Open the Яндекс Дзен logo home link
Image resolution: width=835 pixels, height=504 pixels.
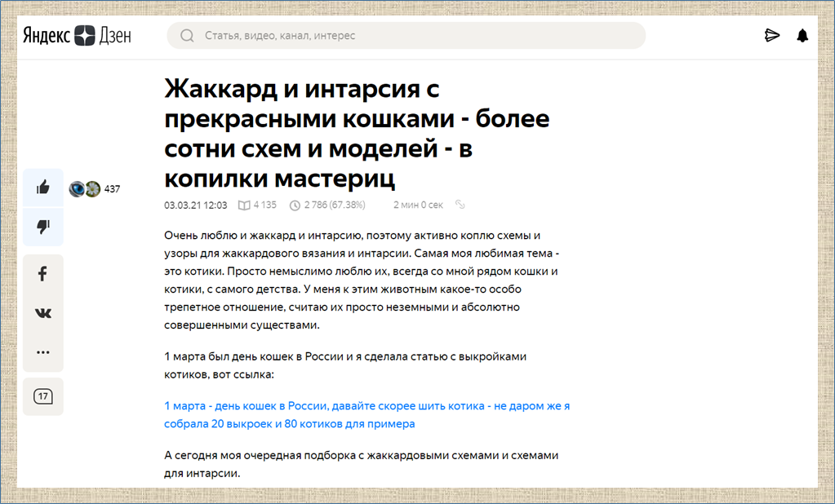pyautogui.click(x=77, y=36)
